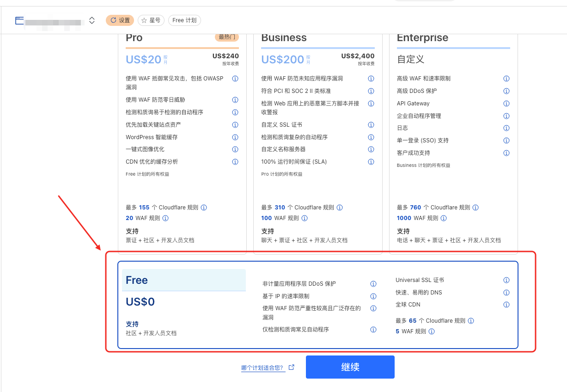Click info icon for 100% 运行时间保证 (SLA)
567x392 pixels.
[x=371, y=162]
